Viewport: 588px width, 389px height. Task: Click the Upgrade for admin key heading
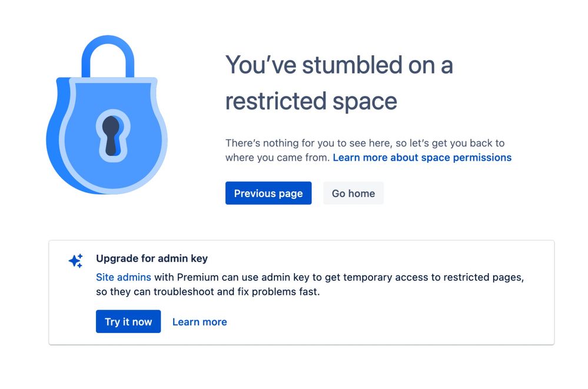point(152,258)
